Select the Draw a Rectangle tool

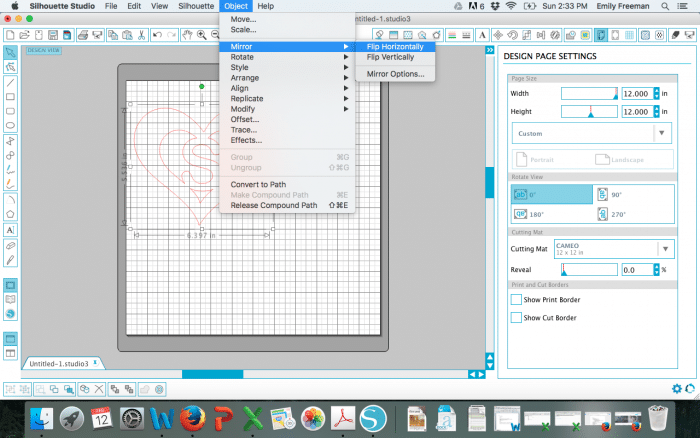[x=10, y=97]
